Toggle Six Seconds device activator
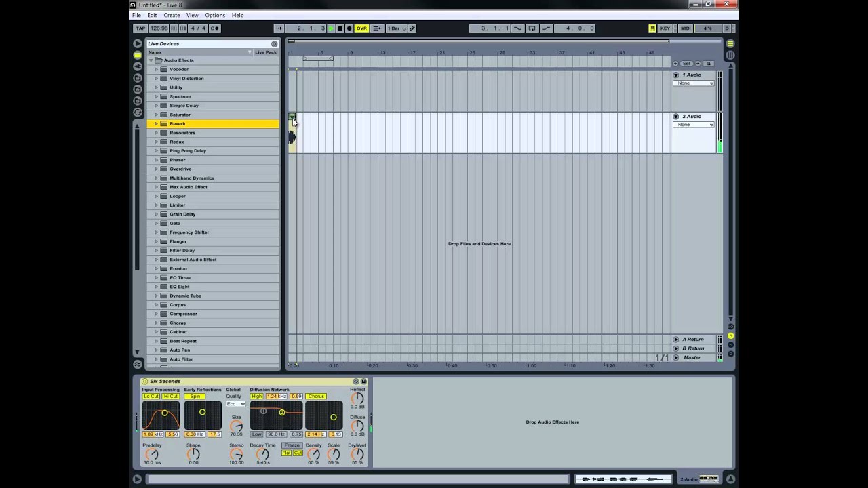868x488 pixels. pyautogui.click(x=144, y=381)
